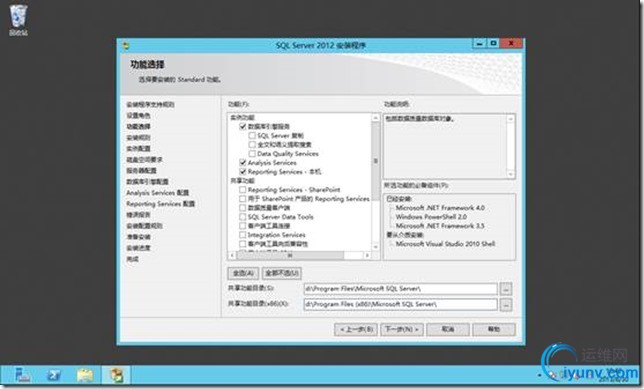Select the 错误报告 step in sidebar

138,215
